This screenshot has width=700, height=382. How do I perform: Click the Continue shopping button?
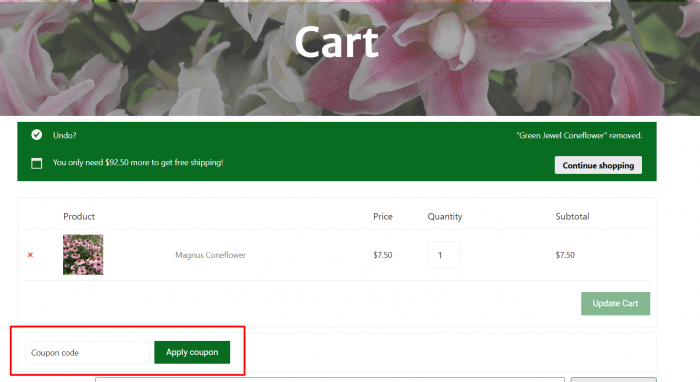(x=598, y=165)
